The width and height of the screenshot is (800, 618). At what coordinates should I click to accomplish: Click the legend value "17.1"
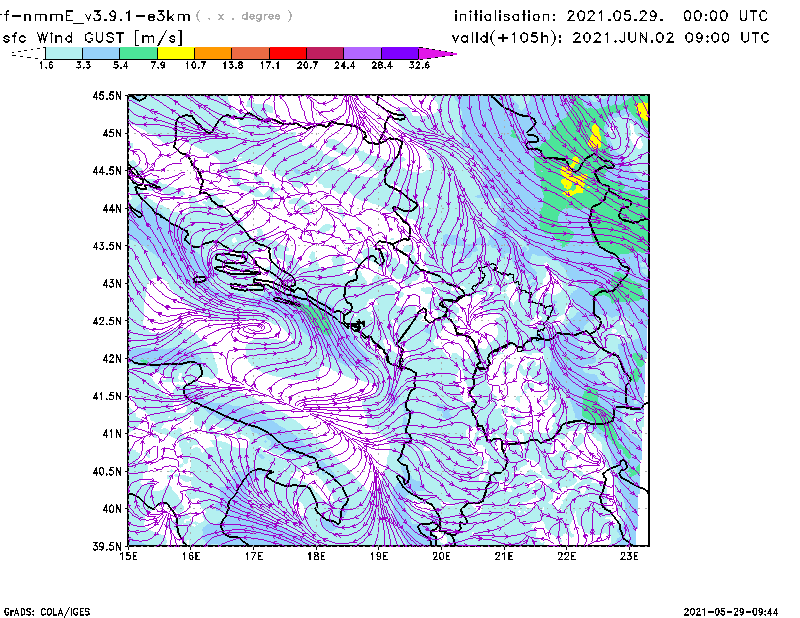tap(270, 65)
